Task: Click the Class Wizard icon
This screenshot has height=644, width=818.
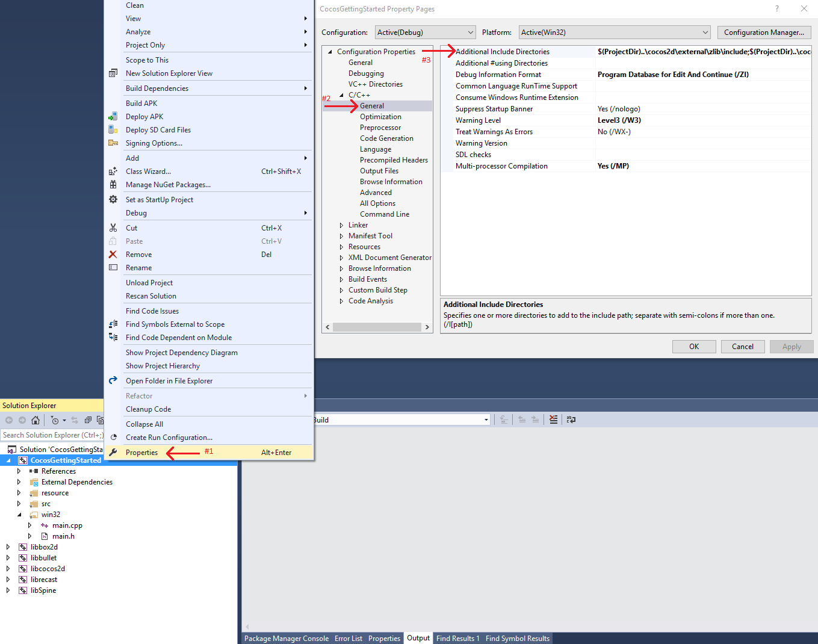Action: [x=113, y=172]
